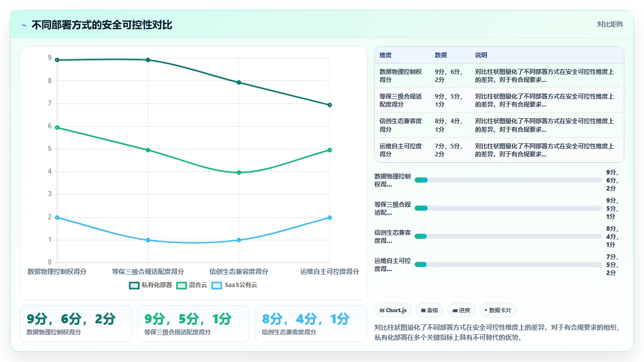Click the 9分，5分，1分 table cell
The width and height of the screenshot is (644, 362).
449,101
